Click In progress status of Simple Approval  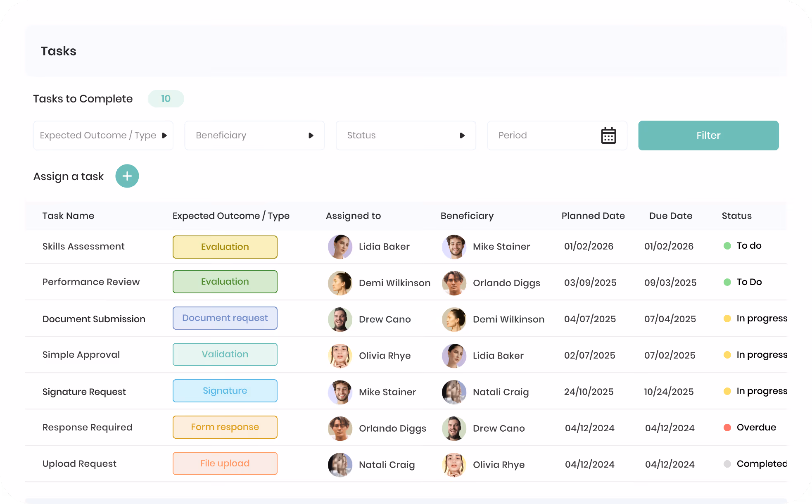tap(755, 355)
